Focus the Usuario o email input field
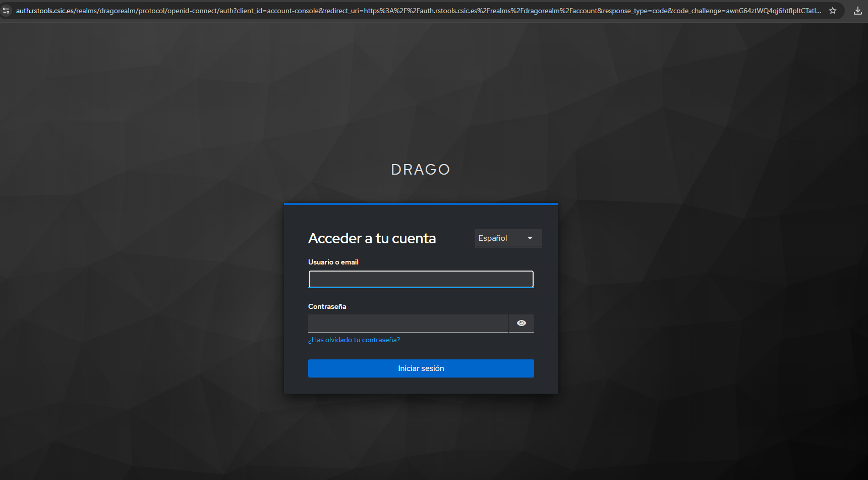 421,279
